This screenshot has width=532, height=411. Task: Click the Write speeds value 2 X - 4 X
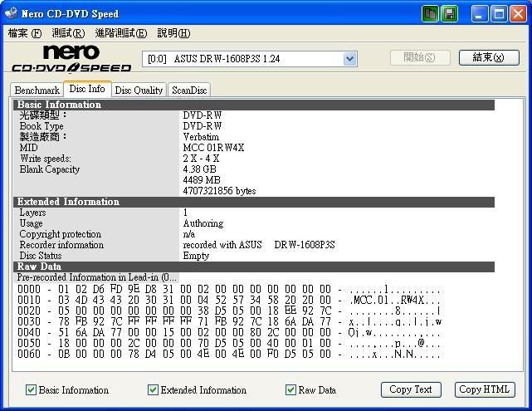click(x=201, y=159)
